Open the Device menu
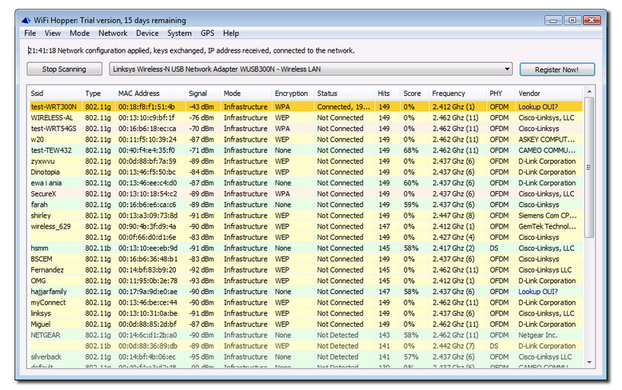 click(147, 33)
